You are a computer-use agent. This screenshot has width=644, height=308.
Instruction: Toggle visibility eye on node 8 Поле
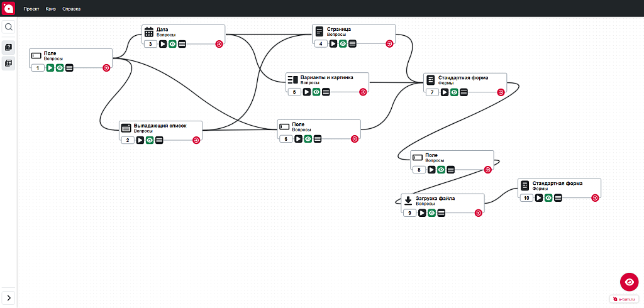[x=441, y=170]
